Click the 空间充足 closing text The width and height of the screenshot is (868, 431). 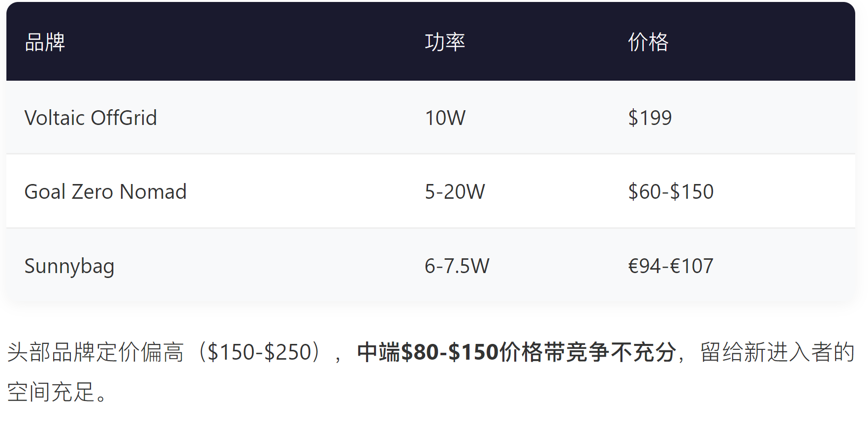[x=51, y=392]
